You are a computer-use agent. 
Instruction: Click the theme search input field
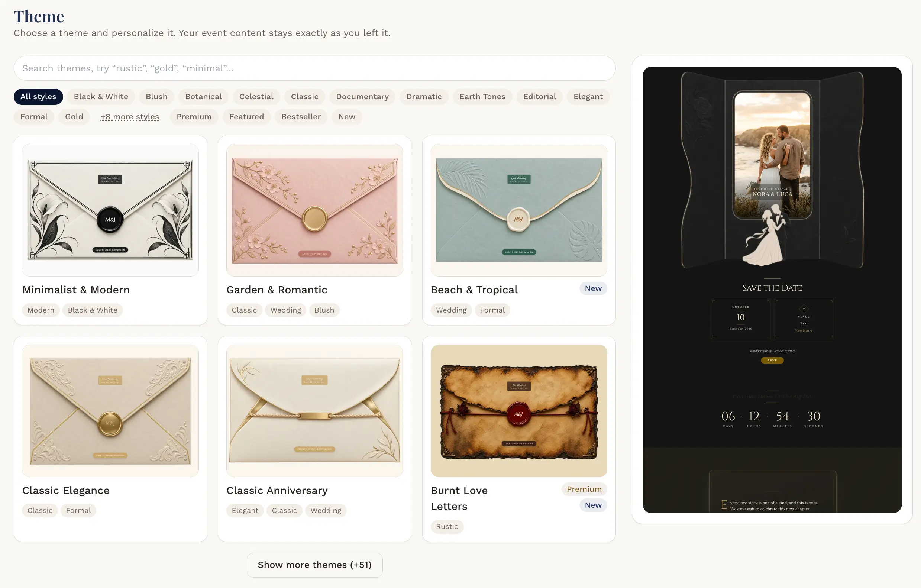coord(314,68)
